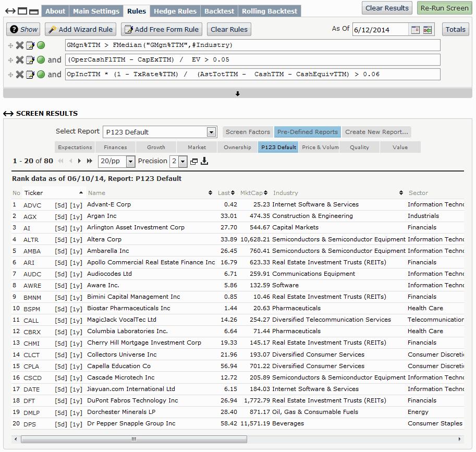Open the Precision dropdown
Screen dimensions: 476x452
pos(183,162)
